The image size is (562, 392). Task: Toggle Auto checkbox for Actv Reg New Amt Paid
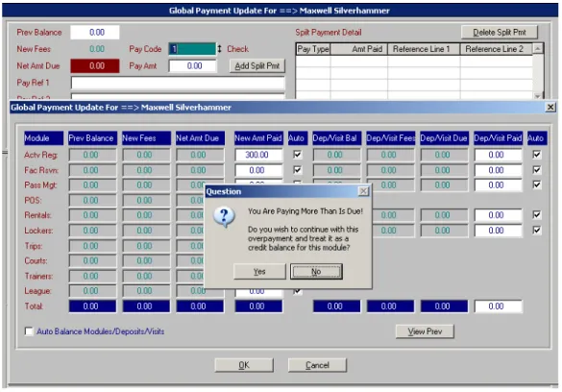click(297, 155)
